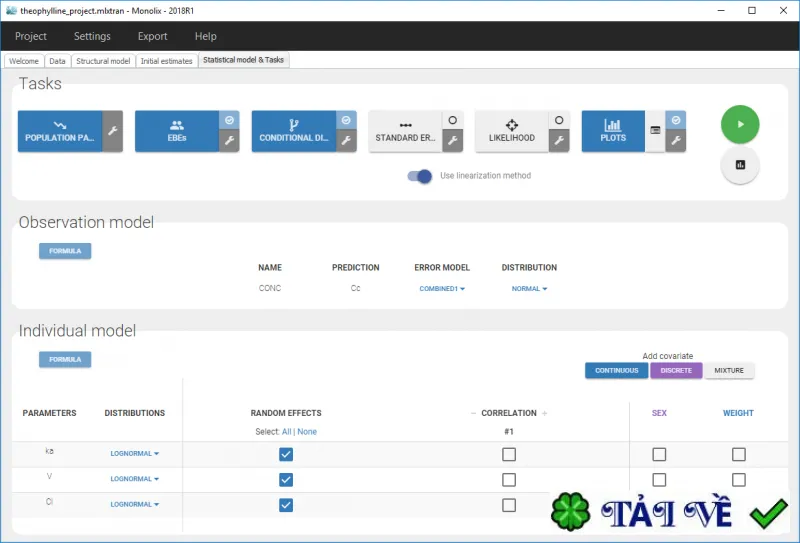Click the Conditional Distribution task button
The width and height of the screenshot is (800, 543).
[294, 131]
